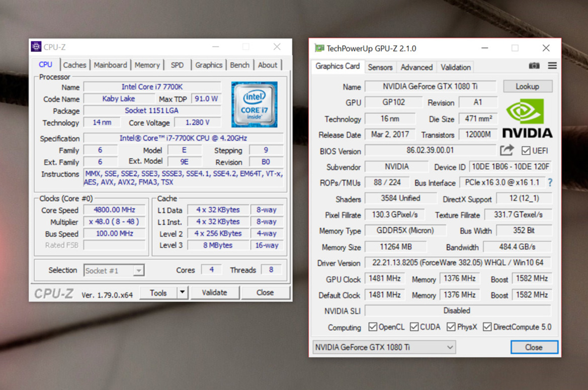Click the GPU Name field in GPU-Z
Image resolution: width=588 pixels, height=390 pixels.
[x=430, y=86]
